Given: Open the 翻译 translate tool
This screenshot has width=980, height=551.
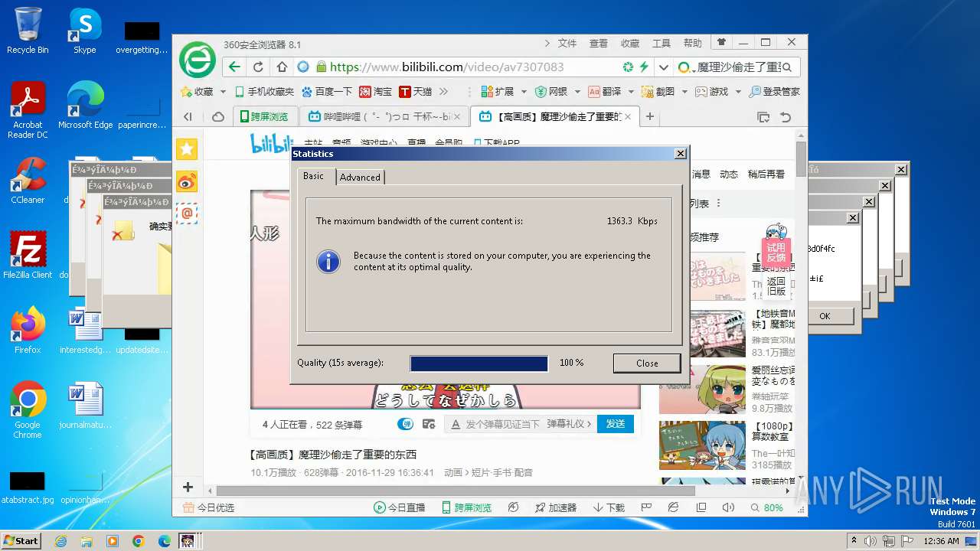Looking at the screenshot, I should click(604, 91).
